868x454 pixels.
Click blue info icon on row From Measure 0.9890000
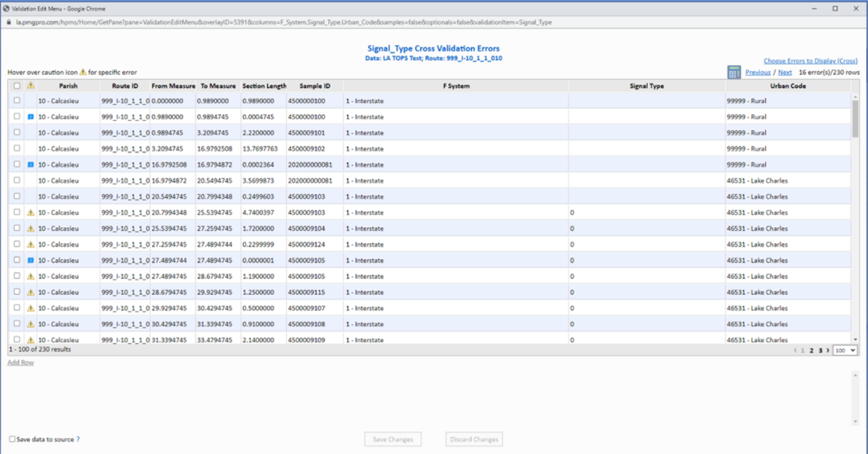pyautogui.click(x=30, y=117)
